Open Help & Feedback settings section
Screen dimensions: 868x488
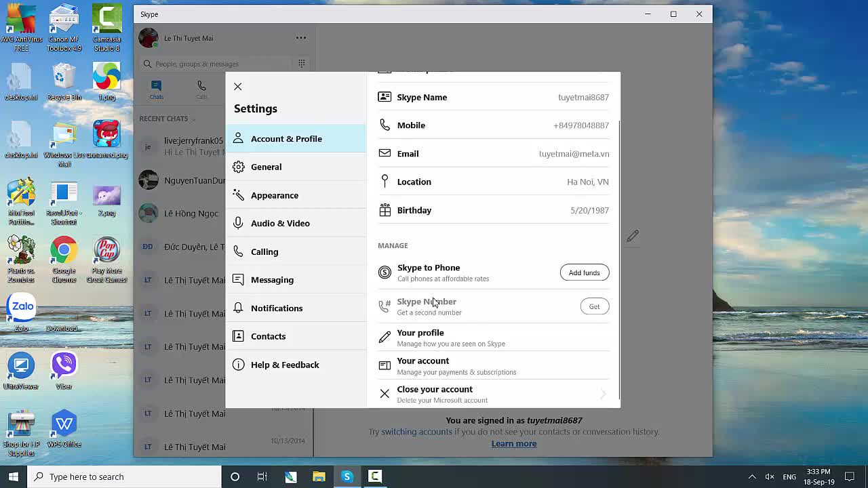296,365
